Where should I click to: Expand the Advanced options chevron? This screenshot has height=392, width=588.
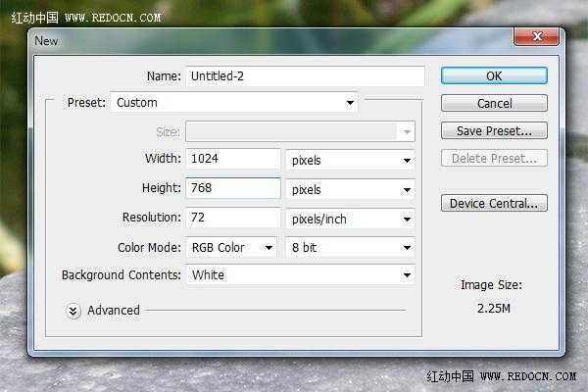tap(73, 311)
